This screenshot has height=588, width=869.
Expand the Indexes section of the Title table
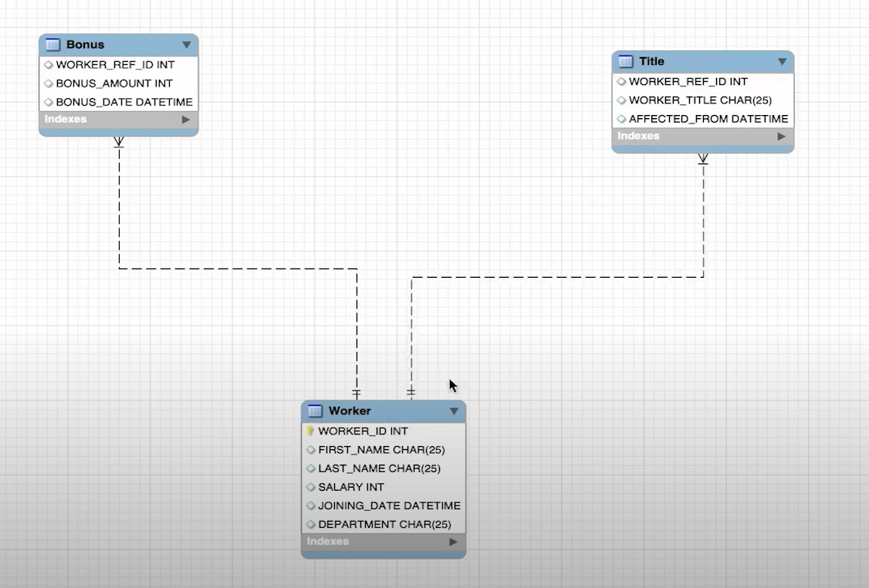click(x=782, y=136)
